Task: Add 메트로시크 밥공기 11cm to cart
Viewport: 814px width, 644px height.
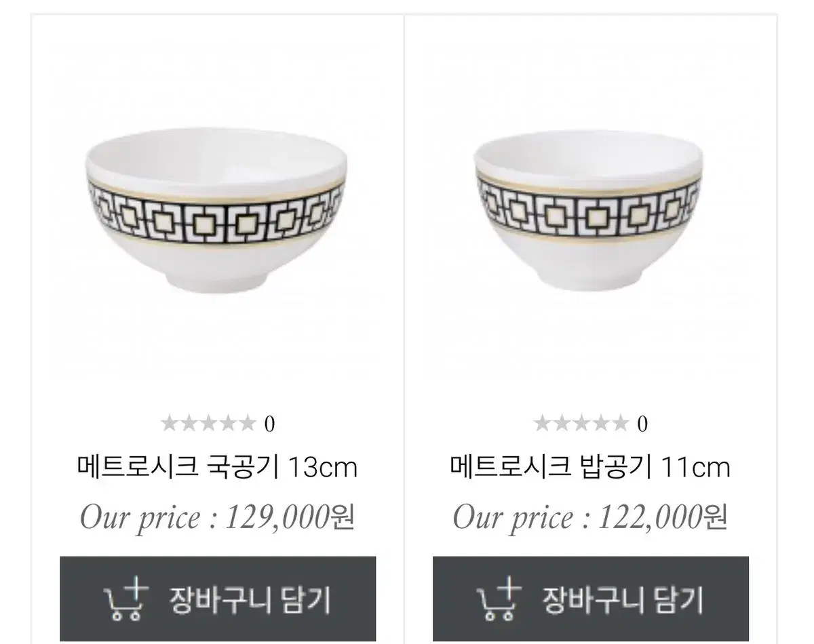Action: [591, 599]
